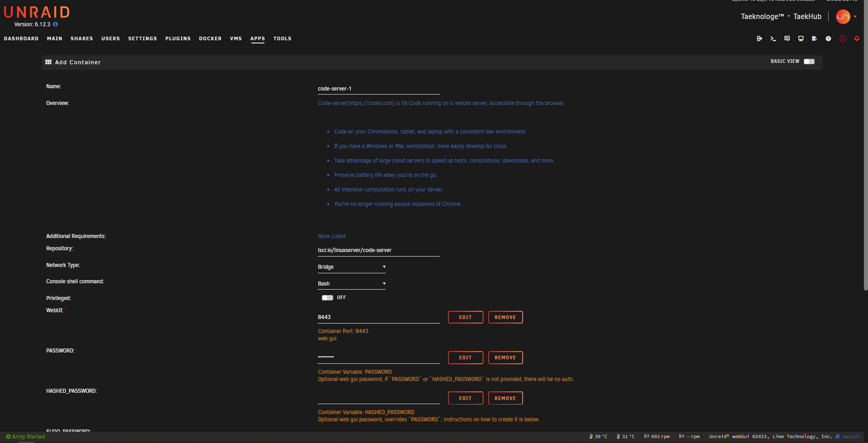
Task: Click the WebUI port field showing 8443
Action: (x=379, y=317)
